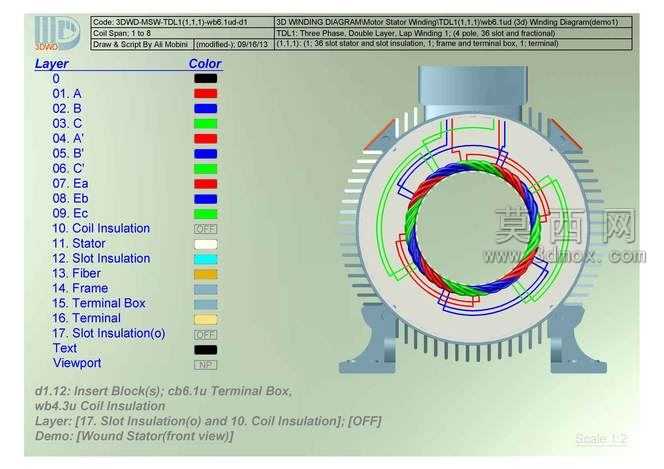
Task: Select the white Stator color swatch
Action: pyautogui.click(x=205, y=244)
